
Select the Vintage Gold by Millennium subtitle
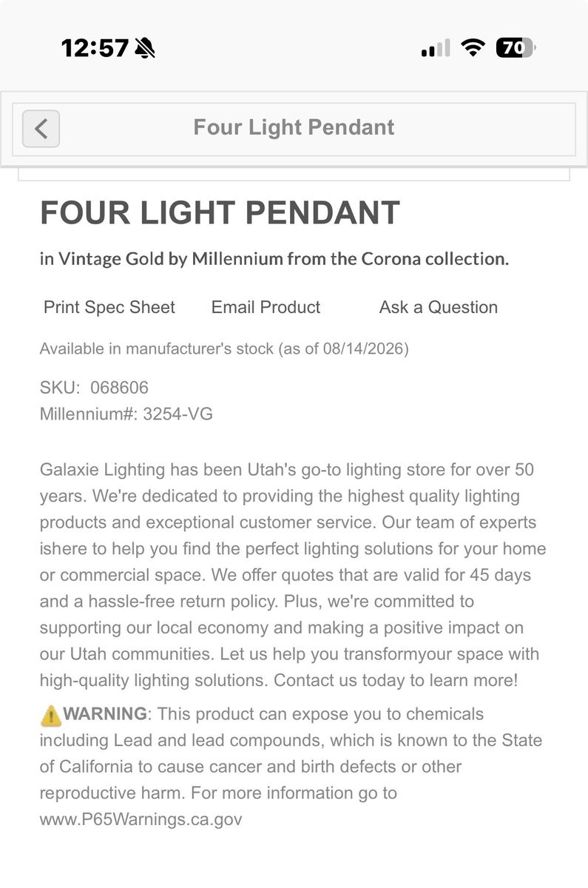pyautogui.click(x=274, y=259)
